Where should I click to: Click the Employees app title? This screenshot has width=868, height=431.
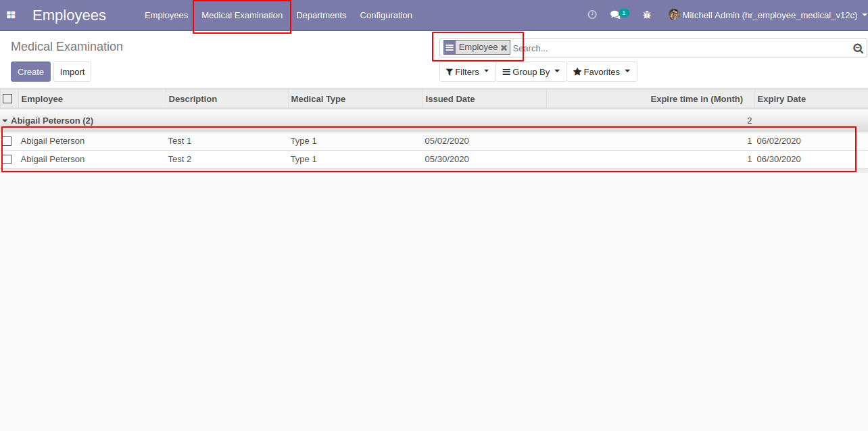[69, 15]
